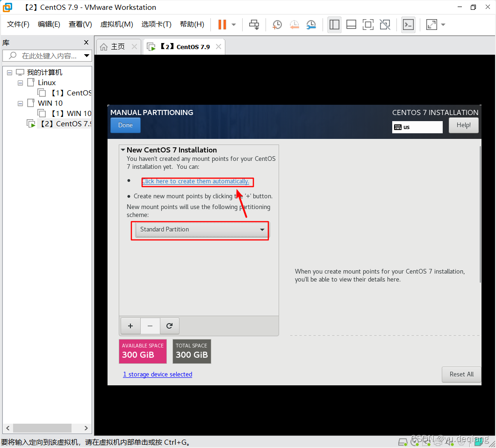Select the WIN 10 folder in library

pyautogui.click(x=50, y=103)
